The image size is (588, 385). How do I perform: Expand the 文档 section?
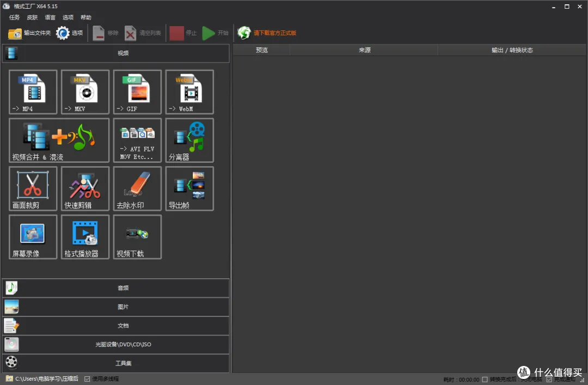click(116, 326)
